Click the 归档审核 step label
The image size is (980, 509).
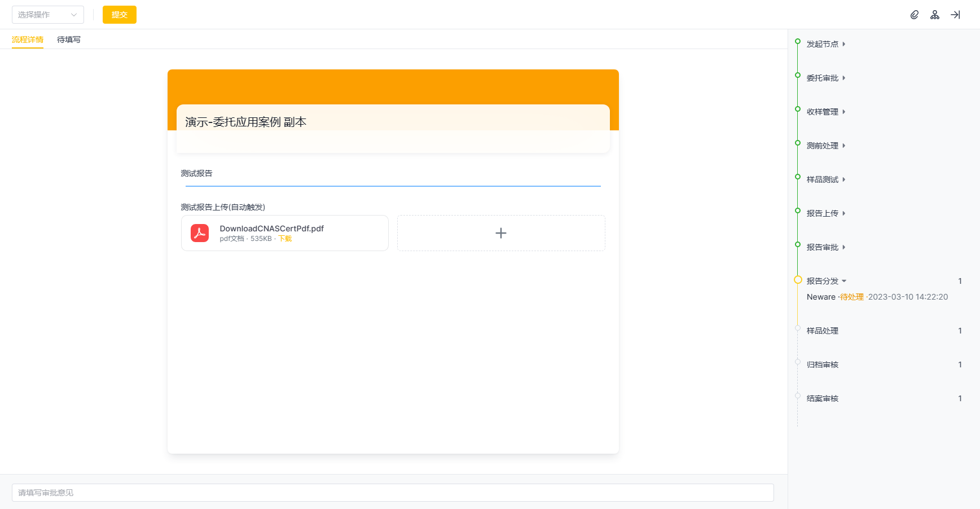823,365
